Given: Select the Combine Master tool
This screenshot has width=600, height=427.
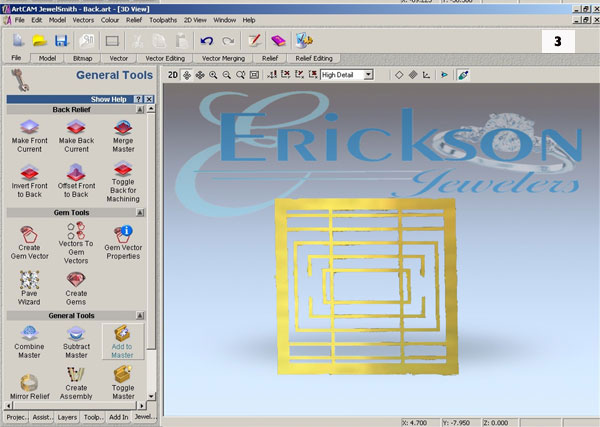Looking at the screenshot, I should 29,342.
